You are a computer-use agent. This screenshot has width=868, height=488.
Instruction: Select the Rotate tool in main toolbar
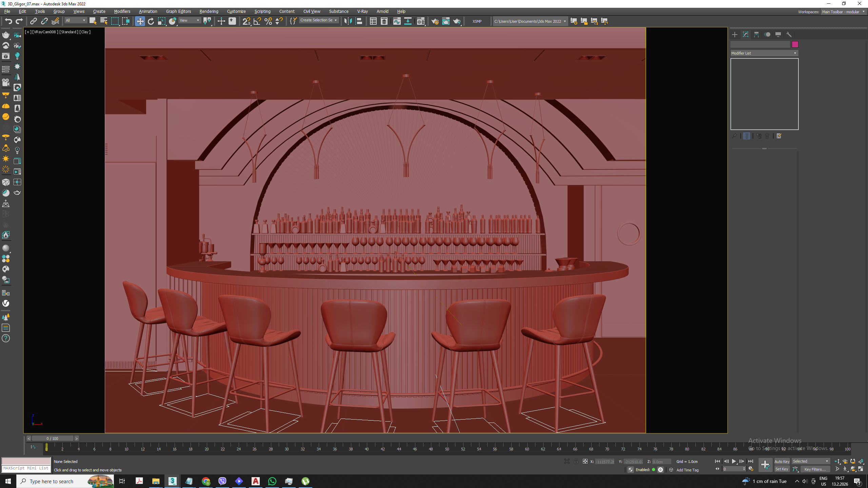[x=151, y=21]
